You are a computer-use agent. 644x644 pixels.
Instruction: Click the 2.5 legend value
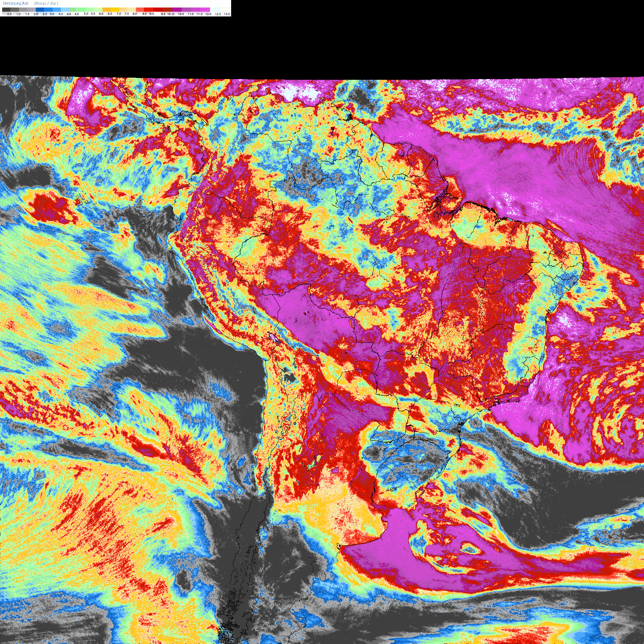tap(45, 14)
